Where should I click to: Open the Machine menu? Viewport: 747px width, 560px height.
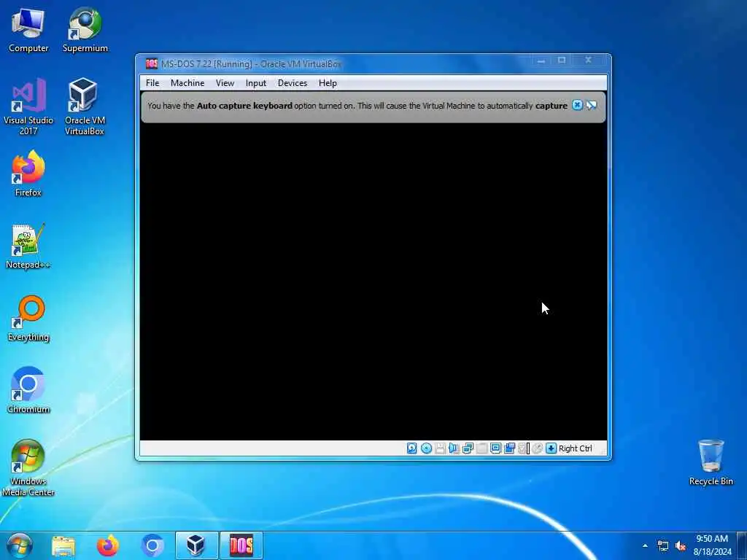(x=187, y=83)
